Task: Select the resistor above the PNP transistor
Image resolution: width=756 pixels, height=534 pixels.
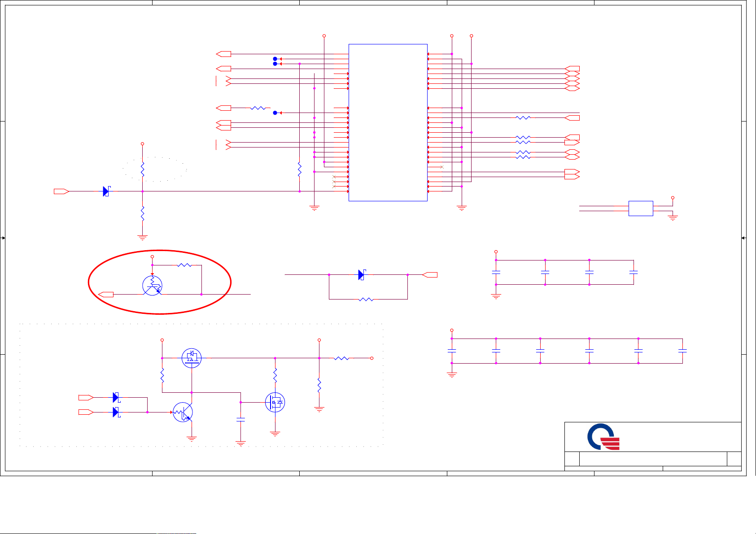Action: tap(184, 265)
